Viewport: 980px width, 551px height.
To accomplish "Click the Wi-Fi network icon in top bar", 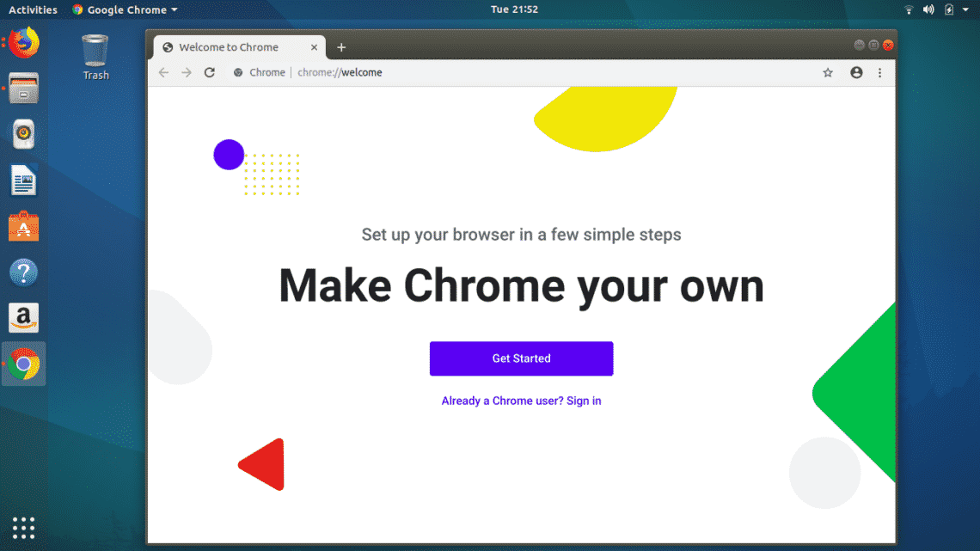I will coord(909,9).
